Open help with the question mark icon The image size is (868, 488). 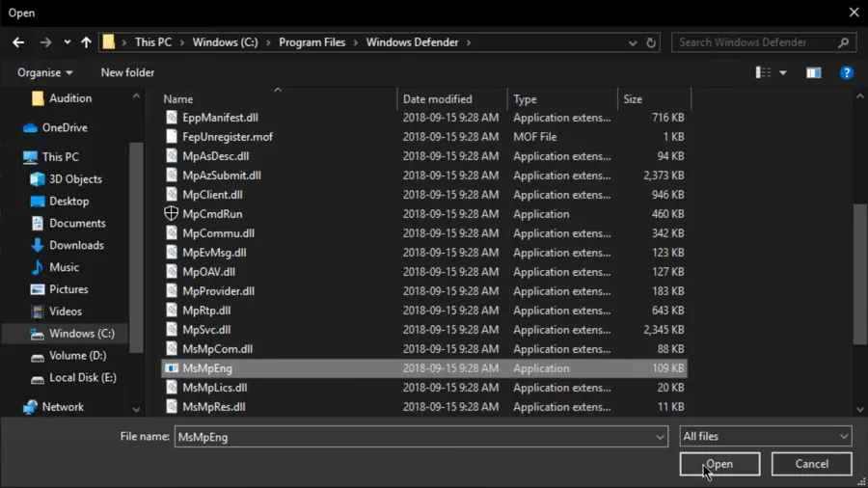pyautogui.click(x=846, y=72)
